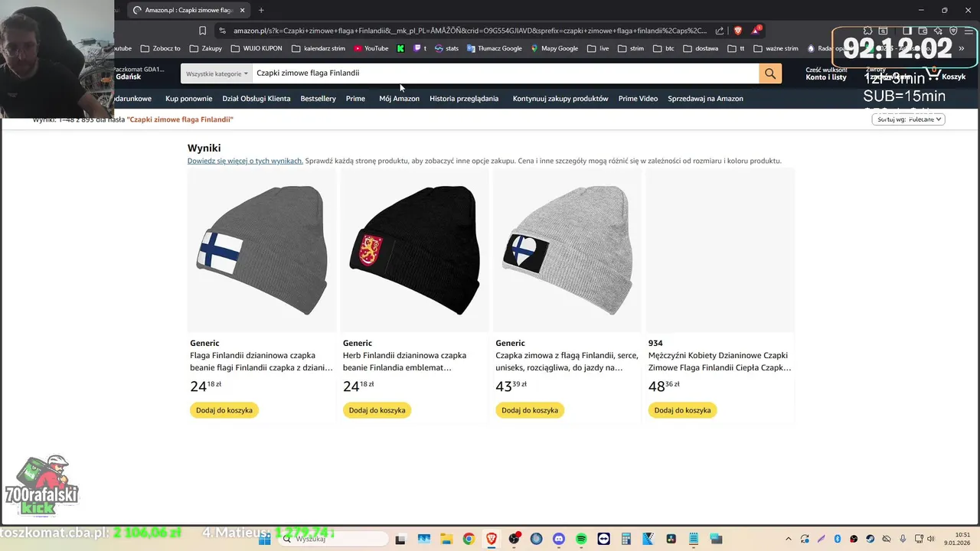This screenshot has width=980, height=551.
Task: Expand the Konto i listy account menu
Action: [826, 73]
